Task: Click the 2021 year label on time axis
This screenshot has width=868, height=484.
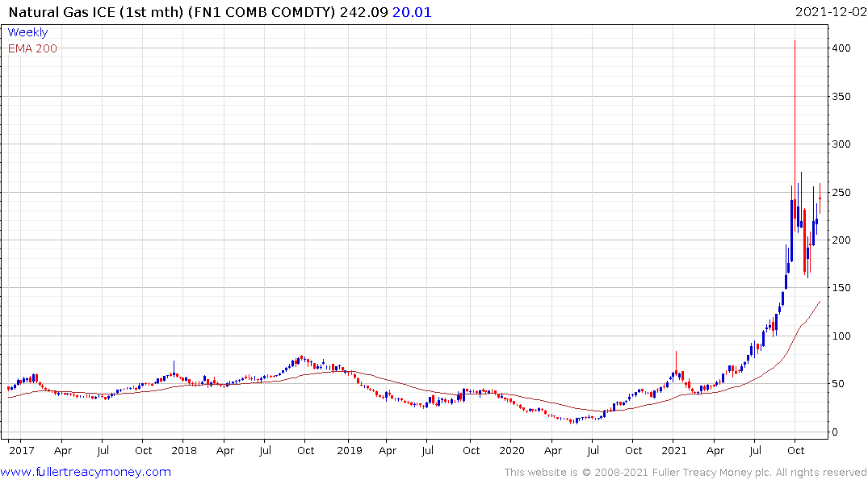Action: click(x=673, y=450)
